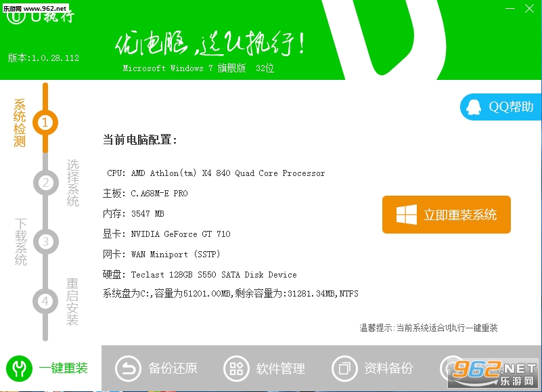The image size is (542, 392).
Task: Minimize the U执行 window
Action: pyautogui.click(x=510, y=8)
